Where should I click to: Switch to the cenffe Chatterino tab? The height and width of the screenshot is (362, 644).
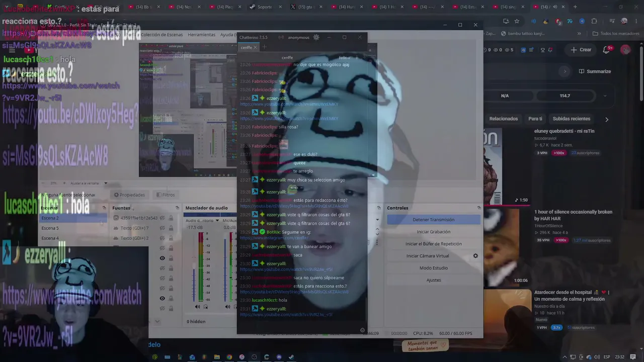246,47
